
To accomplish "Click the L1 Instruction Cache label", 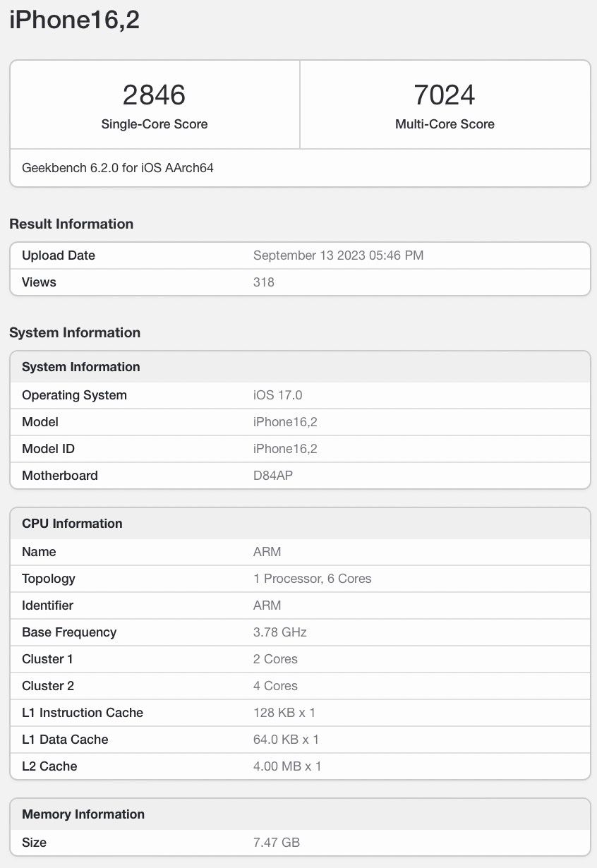I will 83,713.
